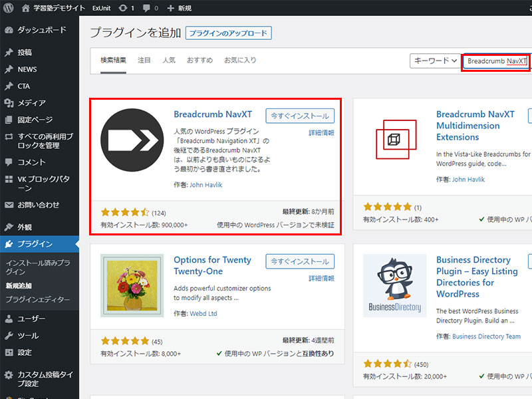Open author link Business Directory Team

486,336
